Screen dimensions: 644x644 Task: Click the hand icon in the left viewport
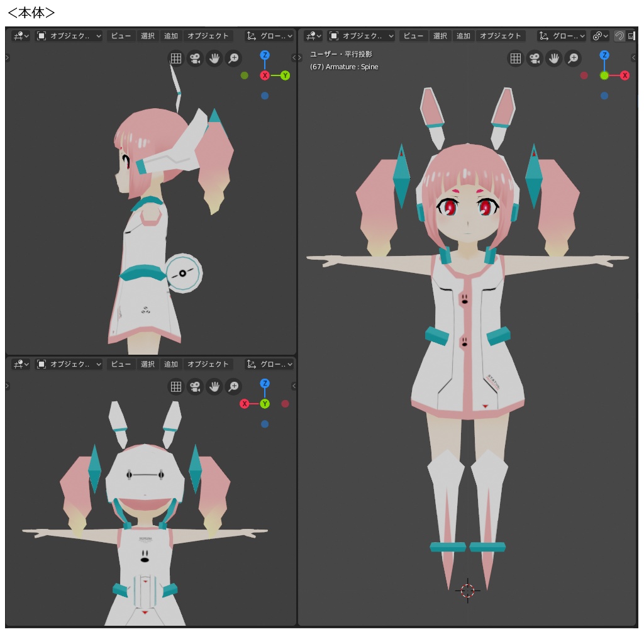[x=214, y=58]
